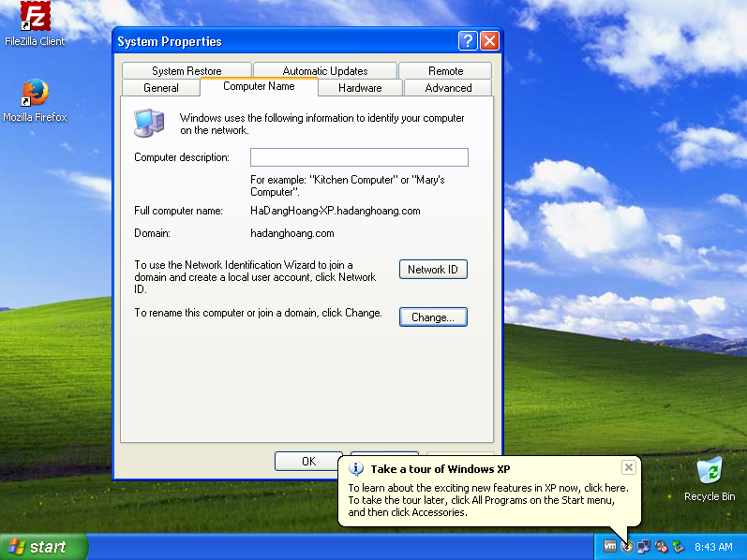Open the FileZilla Client desktop shortcut

[x=35, y=23]
